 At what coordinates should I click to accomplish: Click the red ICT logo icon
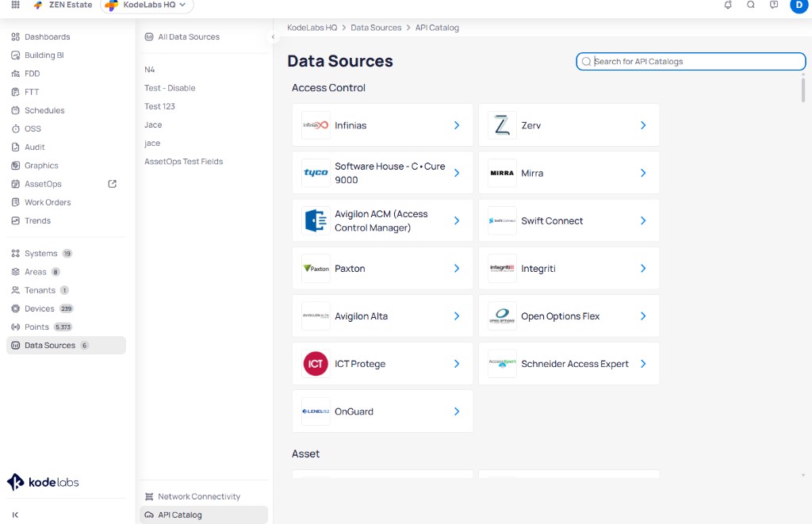[x=316, y=364]
